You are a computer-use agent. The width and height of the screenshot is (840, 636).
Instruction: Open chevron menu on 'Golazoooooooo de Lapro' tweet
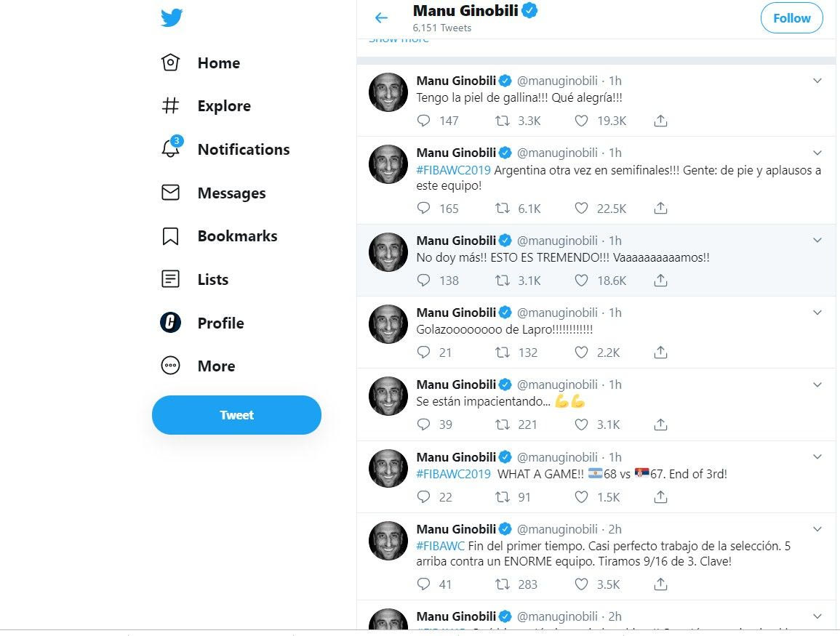pyautogui.click(x=817, y=313)
